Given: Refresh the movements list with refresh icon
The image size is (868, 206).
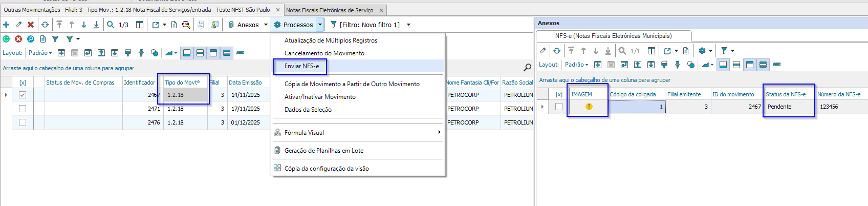Looking at the screenshot, I should 45,25.
